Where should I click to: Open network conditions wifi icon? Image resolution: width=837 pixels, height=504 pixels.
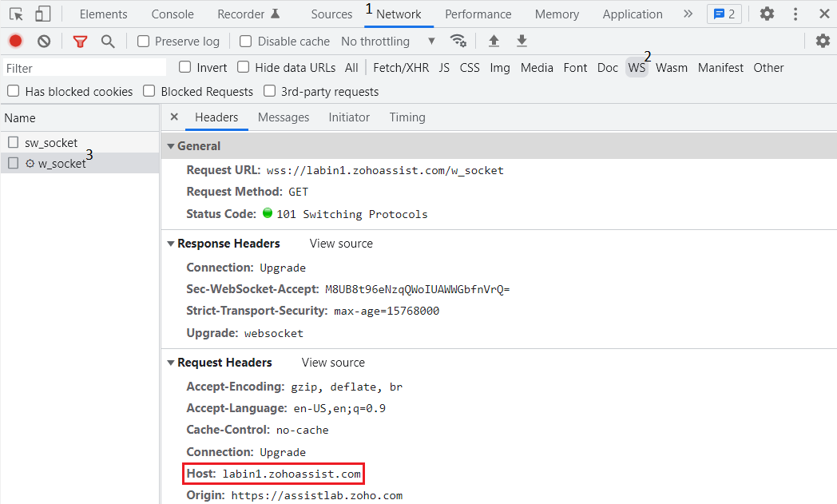(458, 42)
